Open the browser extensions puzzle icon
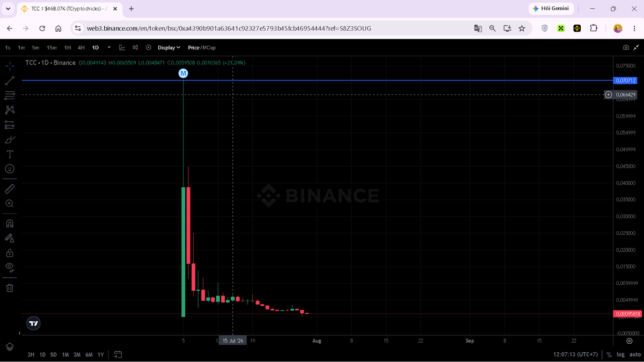 (x=594, y=28)
